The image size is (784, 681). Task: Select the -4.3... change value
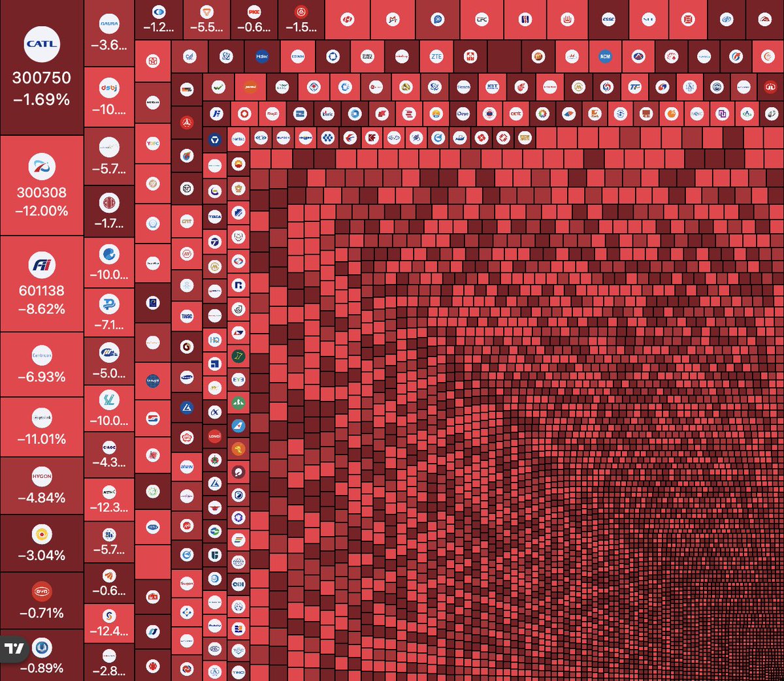coord(109,462)
